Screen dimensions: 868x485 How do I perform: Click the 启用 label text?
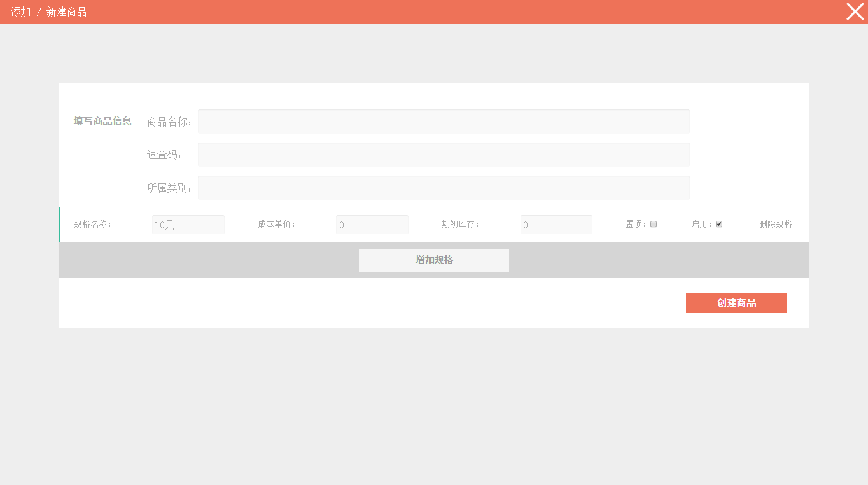point(701,225)
